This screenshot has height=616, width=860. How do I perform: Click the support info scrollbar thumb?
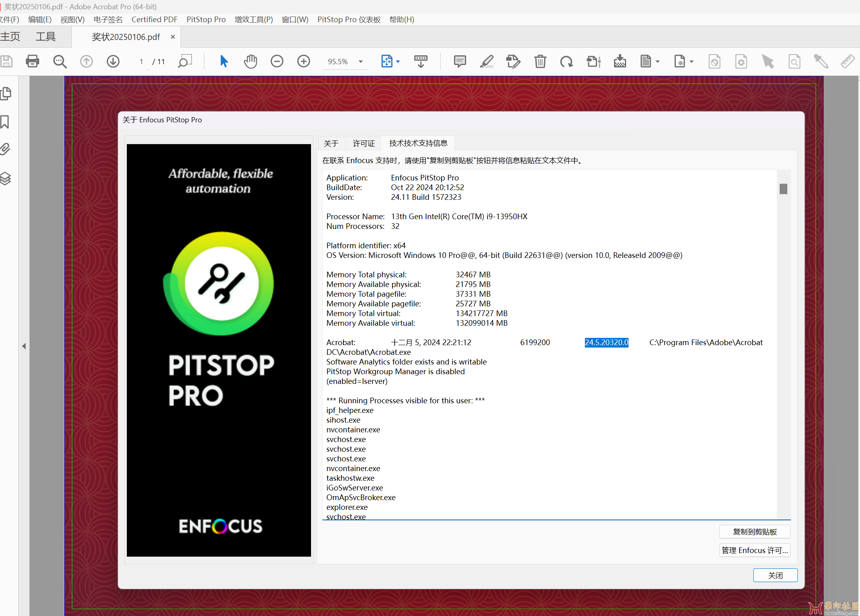(x=783, y=189)
